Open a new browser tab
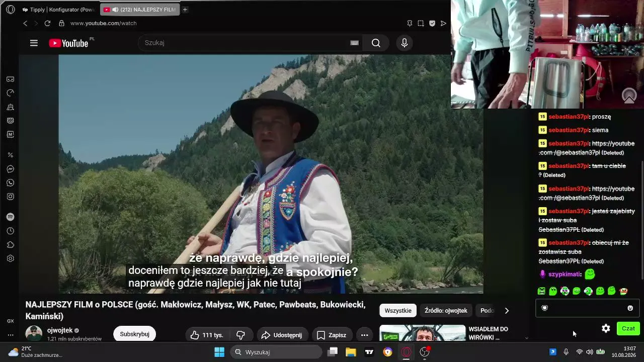 coord(185,10)
